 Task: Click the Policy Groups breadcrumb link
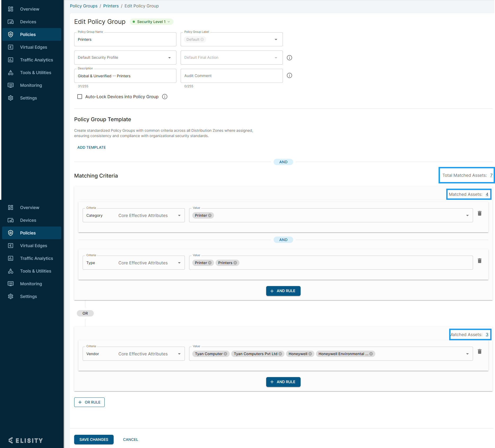84,6
